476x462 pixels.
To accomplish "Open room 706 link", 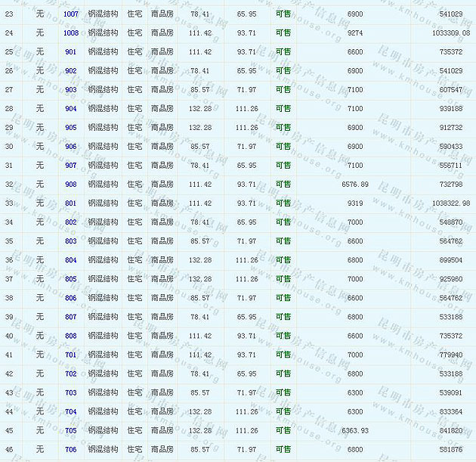I will coord(70,449).
